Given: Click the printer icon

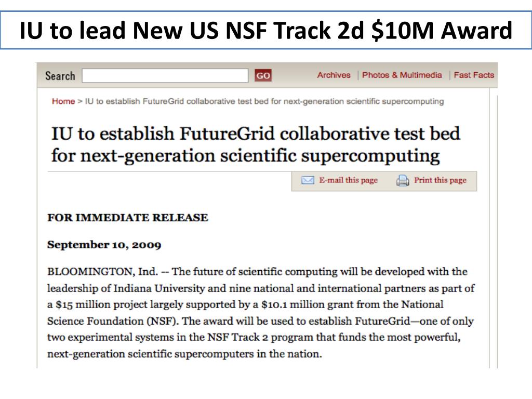Looking at the screenshot, I should pos(403,180).
